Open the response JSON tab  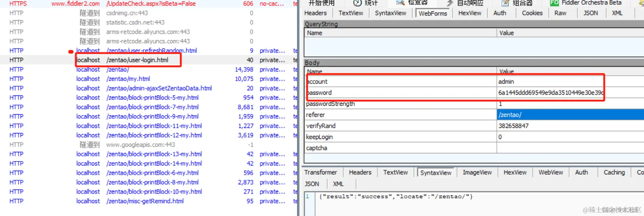(312, 184)
